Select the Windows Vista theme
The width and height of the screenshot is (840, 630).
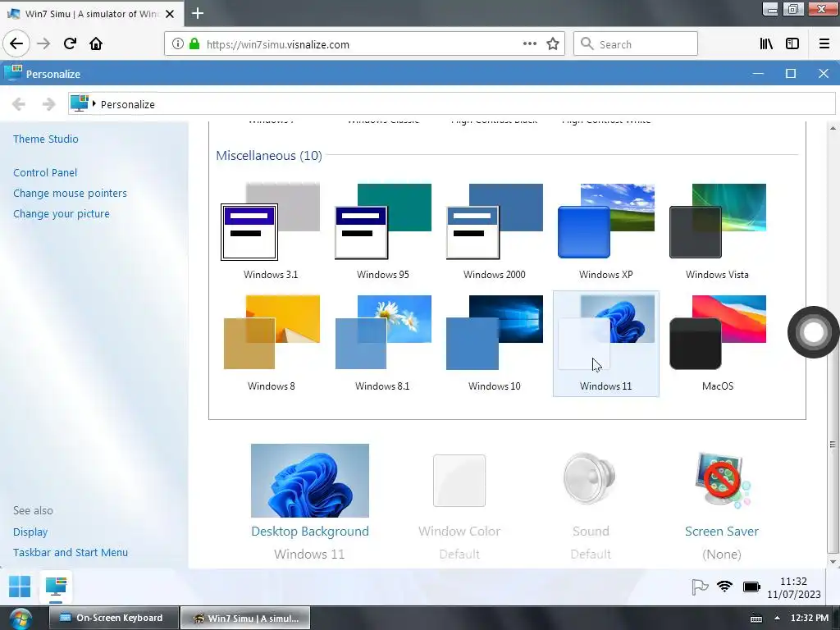coord(717,231)
